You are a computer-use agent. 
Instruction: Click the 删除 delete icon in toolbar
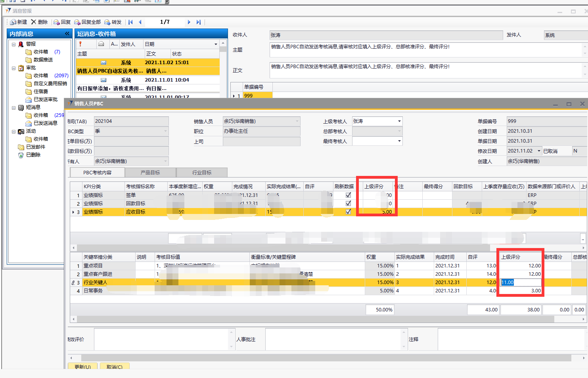tap(34, 22)
